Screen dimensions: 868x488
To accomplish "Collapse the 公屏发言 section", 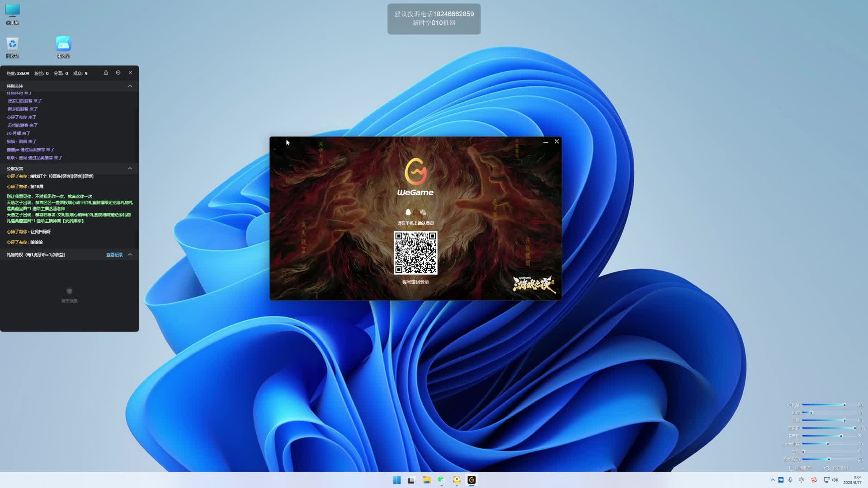I will click(x=130, y=169).
